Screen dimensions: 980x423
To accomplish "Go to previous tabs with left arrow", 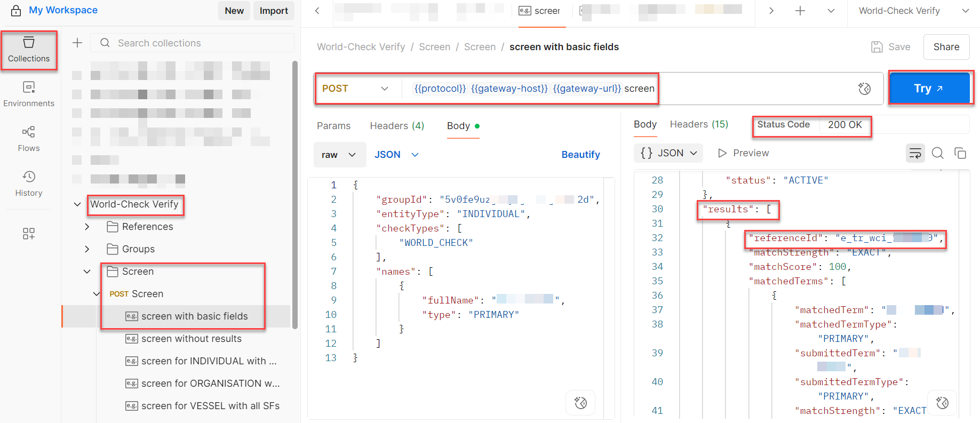I will pos(317,11).
